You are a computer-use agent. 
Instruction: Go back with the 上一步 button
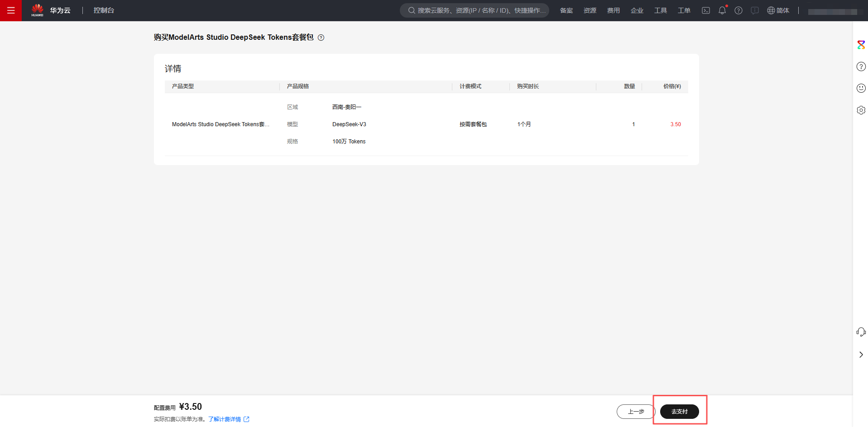click(636, 412)
